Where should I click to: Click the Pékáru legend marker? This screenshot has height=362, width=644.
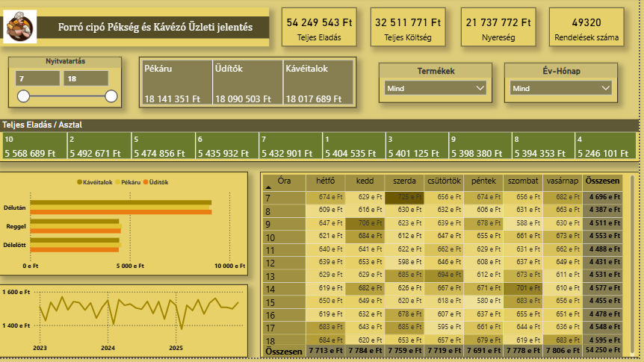[118, 182]
